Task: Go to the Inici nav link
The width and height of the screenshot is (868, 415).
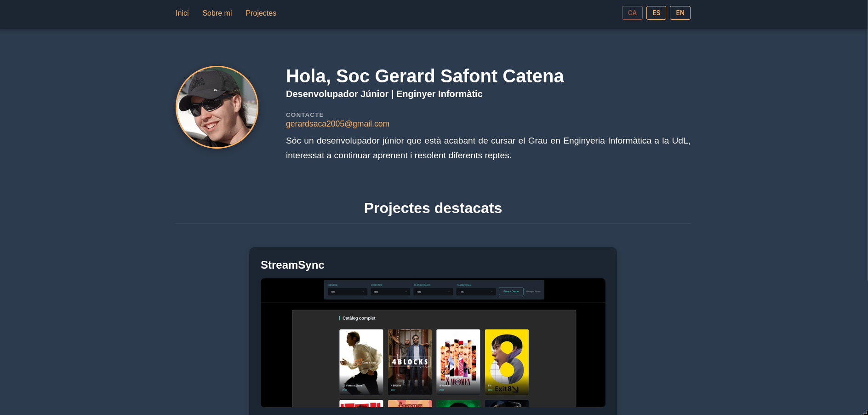Action: [x=182, y=13]
